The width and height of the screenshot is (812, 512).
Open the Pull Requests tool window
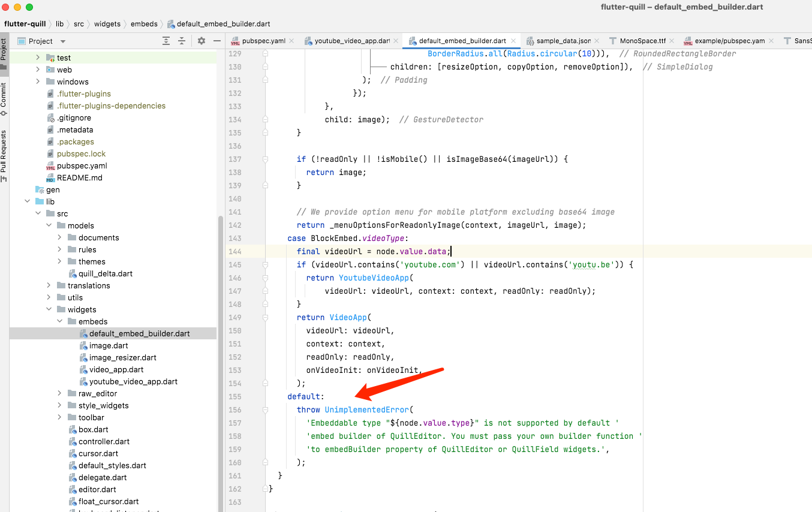[4, 155]
